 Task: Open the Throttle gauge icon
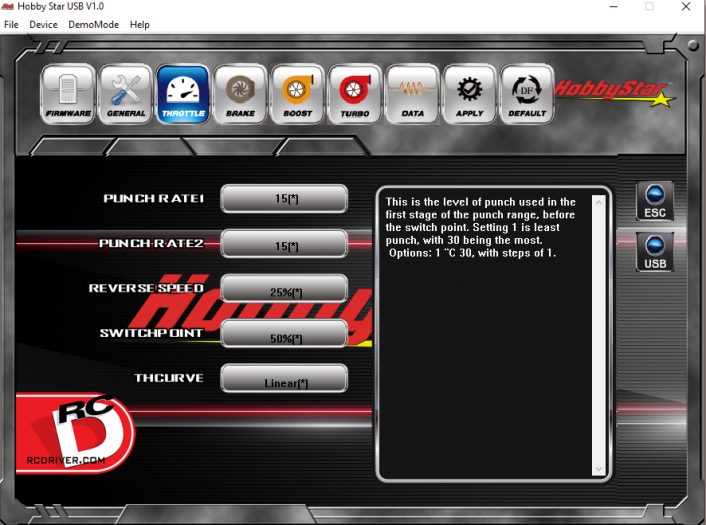pos(183,95)
